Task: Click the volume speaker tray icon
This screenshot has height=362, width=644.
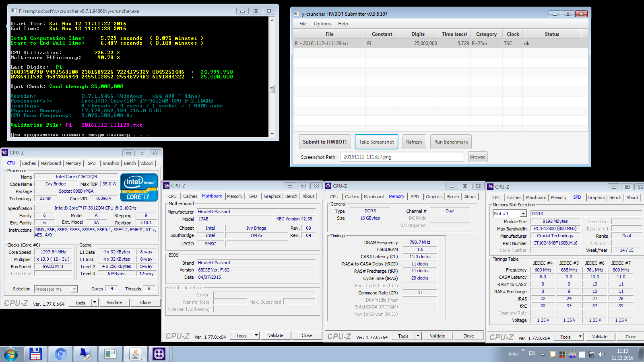Action: (601, 354)
